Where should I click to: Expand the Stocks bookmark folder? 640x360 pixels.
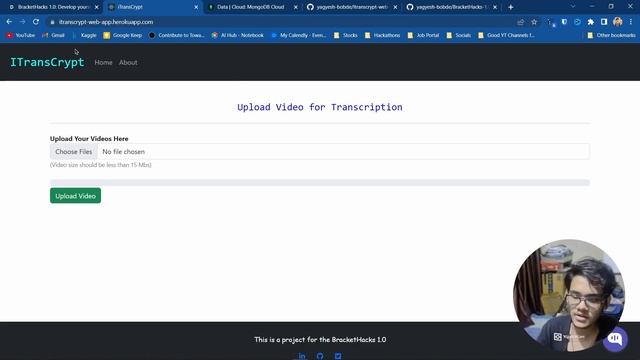[346, 36]
